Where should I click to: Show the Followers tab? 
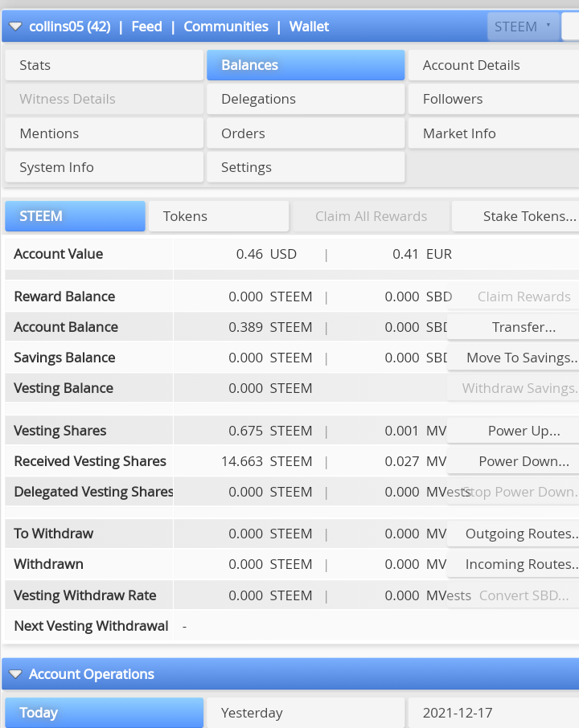coord(494,99)
